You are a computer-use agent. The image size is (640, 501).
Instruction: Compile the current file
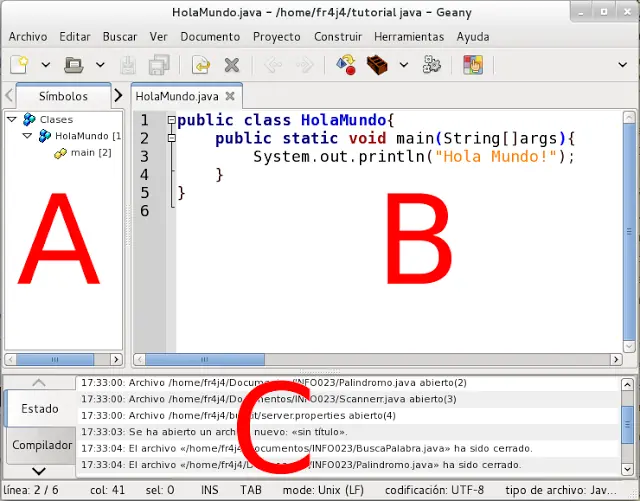(x=346, y=65)
